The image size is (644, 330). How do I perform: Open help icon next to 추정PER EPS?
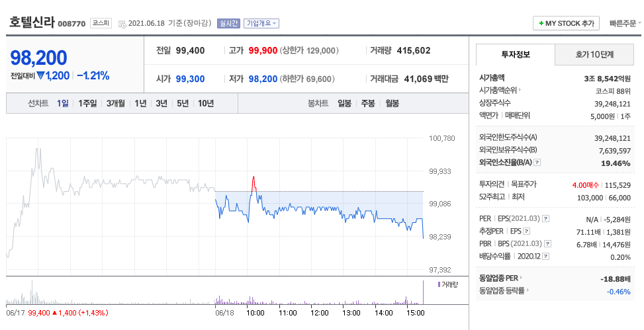click(x=527, y=231)
